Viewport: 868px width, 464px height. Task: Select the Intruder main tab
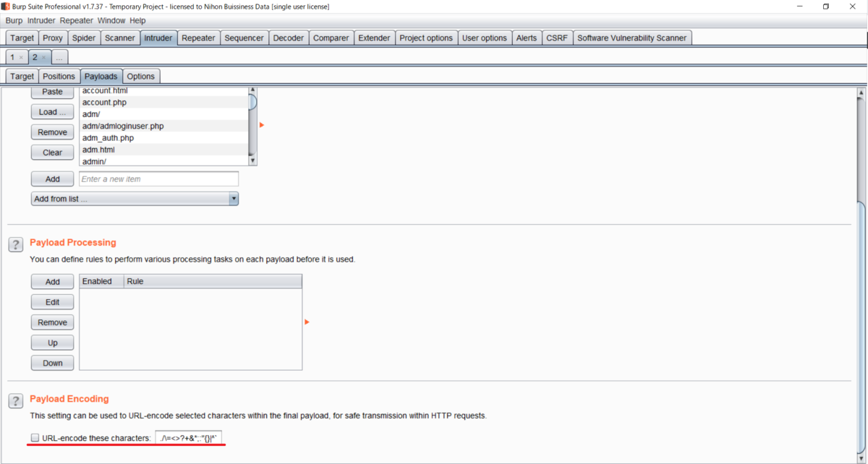(158, 38)
